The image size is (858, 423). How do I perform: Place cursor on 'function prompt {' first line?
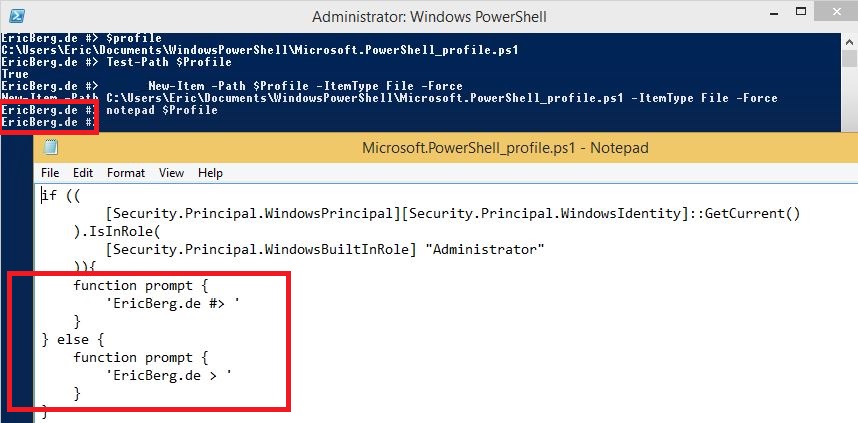tap(141, 285)
